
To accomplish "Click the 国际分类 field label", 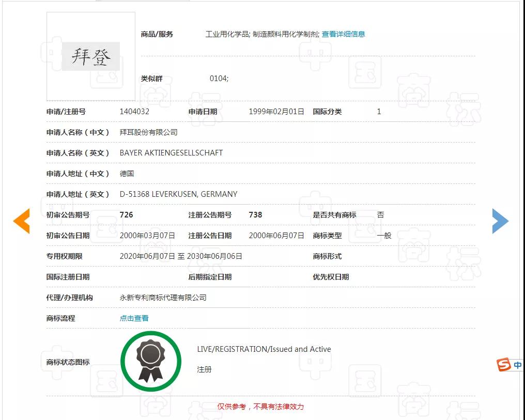I will 327,112.
